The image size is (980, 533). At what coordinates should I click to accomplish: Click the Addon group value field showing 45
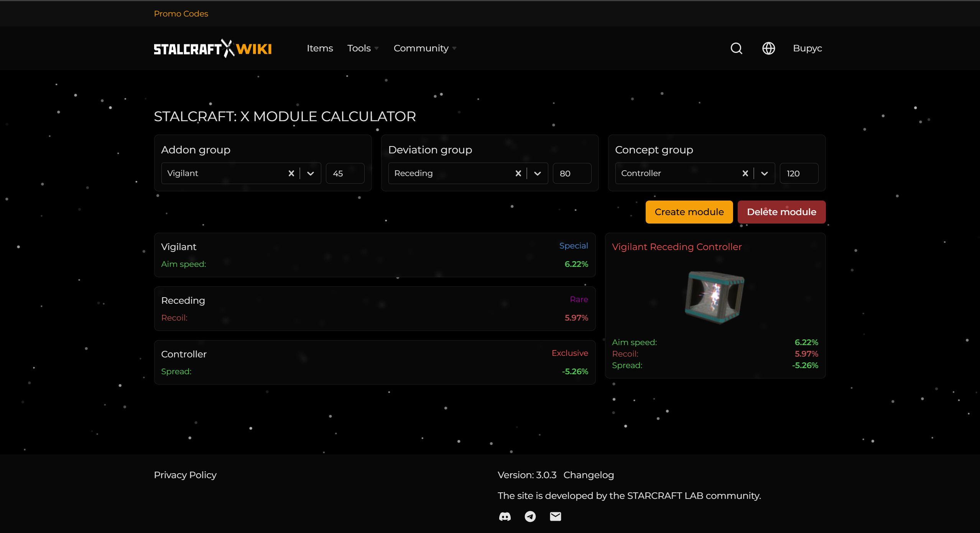pyautogui.click(x=345, y=173)
